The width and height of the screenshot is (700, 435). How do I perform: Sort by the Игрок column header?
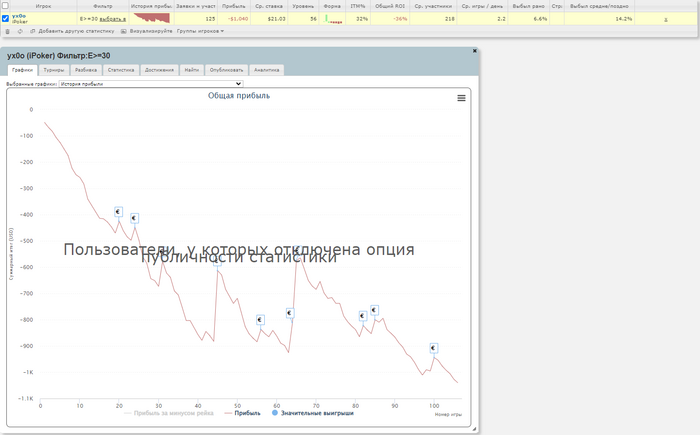(43, 6)
